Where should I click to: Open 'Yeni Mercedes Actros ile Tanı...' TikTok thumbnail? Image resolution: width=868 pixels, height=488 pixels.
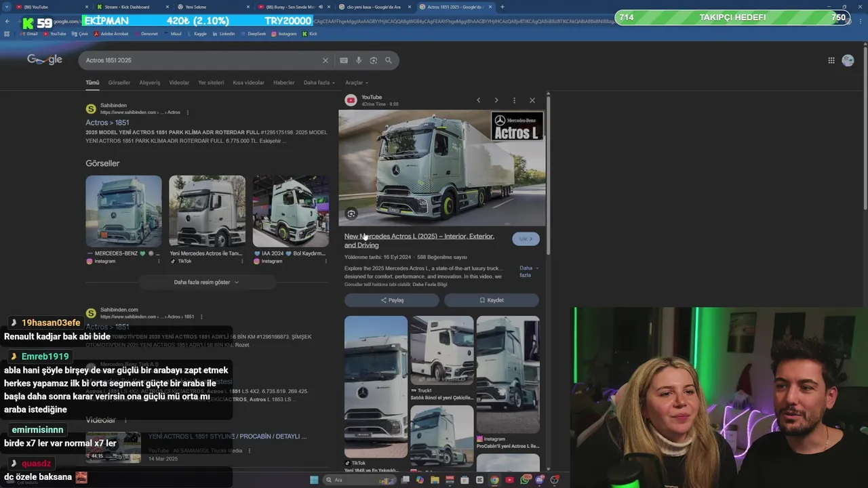tap(207, 211)
